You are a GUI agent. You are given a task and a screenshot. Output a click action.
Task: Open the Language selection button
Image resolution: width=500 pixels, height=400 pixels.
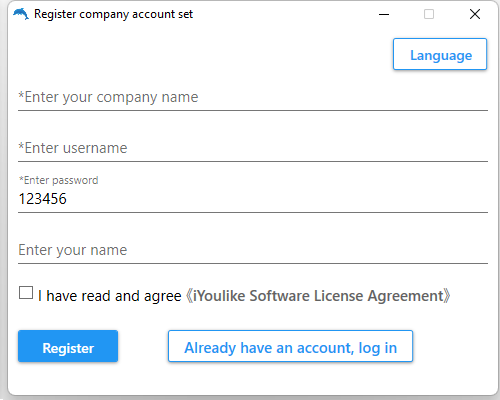tap(440, 54)
